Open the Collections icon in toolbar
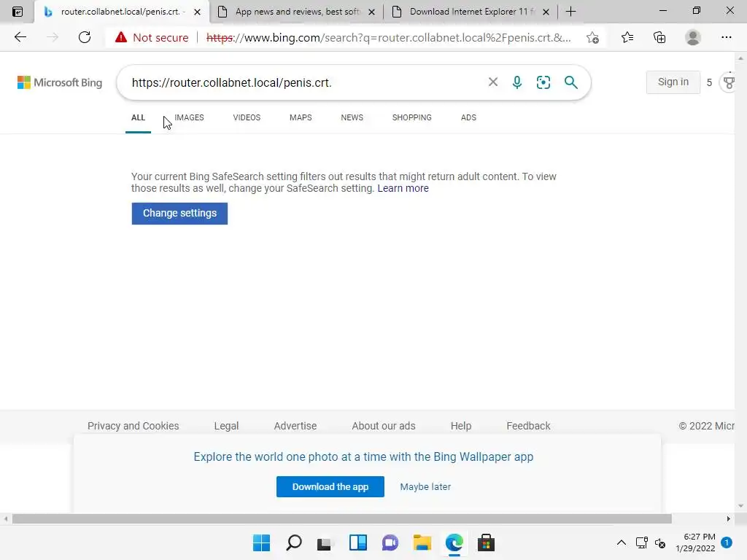Image resolution: width=747 pixels, height=560 pixels. point(659,37)
